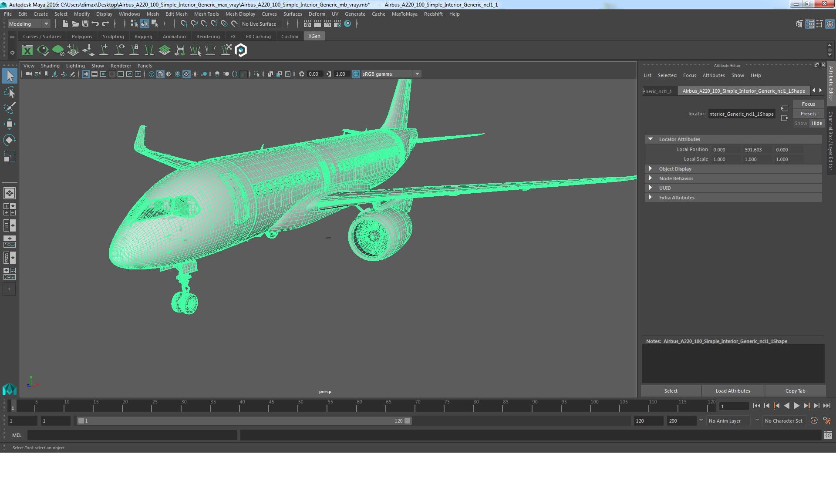
Task: Click the Load Attributes button
Action: 733,391
